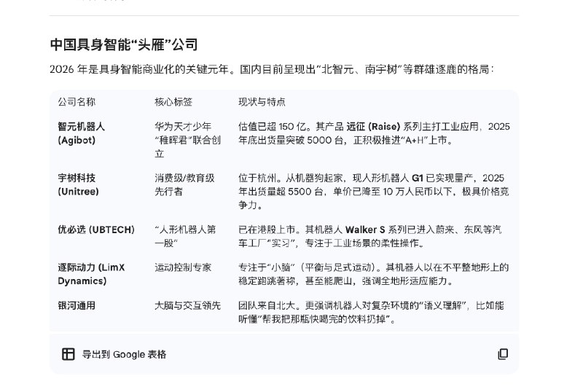Select the 优必选 (UBTECH) company cell
Image resolution: width=583 pixels, height=392 pixels.
(96, 230)
